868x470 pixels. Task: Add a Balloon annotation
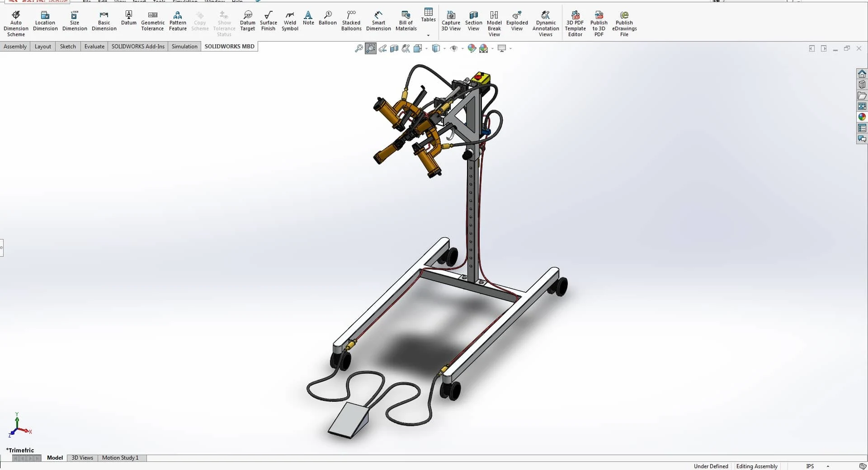[328, 18]
